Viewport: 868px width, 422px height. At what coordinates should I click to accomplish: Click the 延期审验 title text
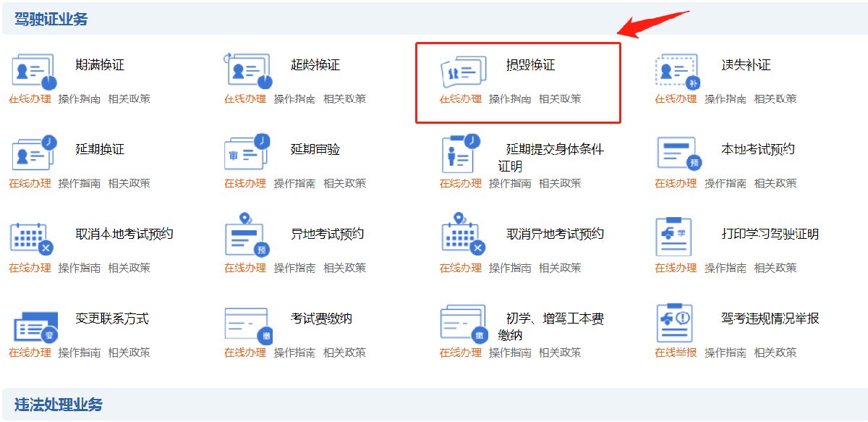tap(315, 150)
